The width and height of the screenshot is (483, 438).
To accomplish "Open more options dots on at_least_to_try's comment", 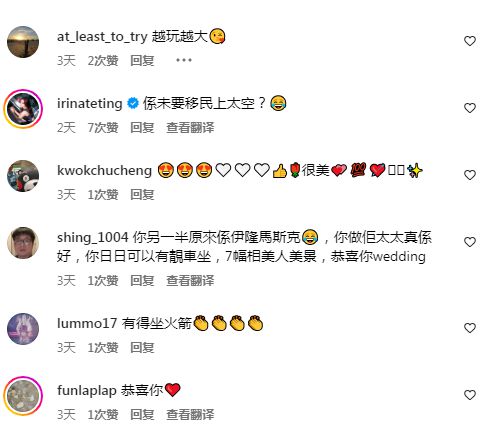I will coord(184,60).
